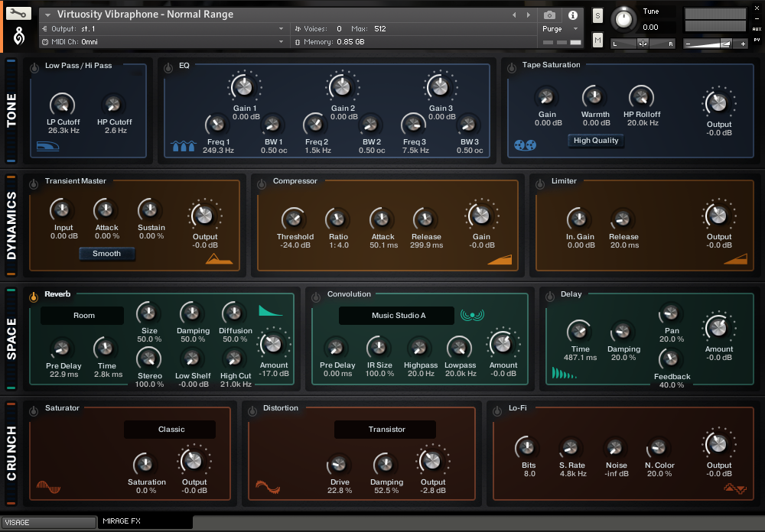Image resolution: width=765 pixels, height=532 pixels.
Task: Open the Output st. 1 dropdown
Action: click(281, 29)
